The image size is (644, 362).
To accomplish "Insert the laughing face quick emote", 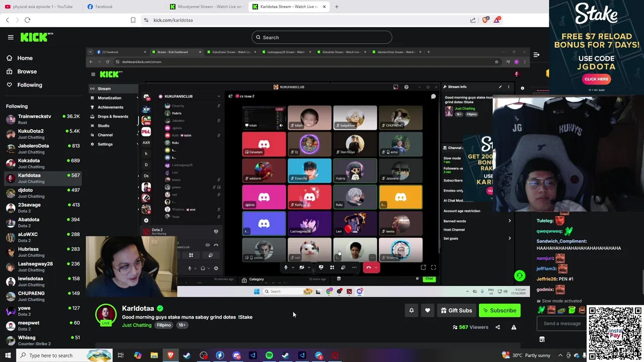I will coord(551,310).
